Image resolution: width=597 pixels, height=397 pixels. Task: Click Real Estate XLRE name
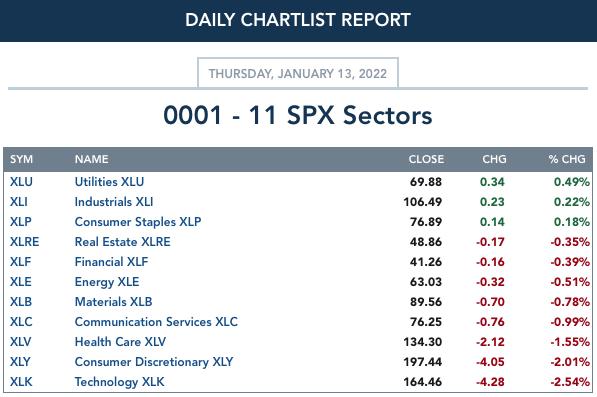point(123,242)
